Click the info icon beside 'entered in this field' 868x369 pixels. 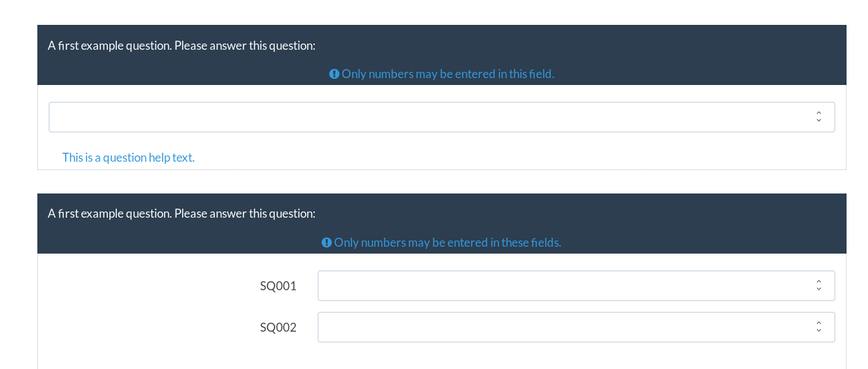pos(334,74)
